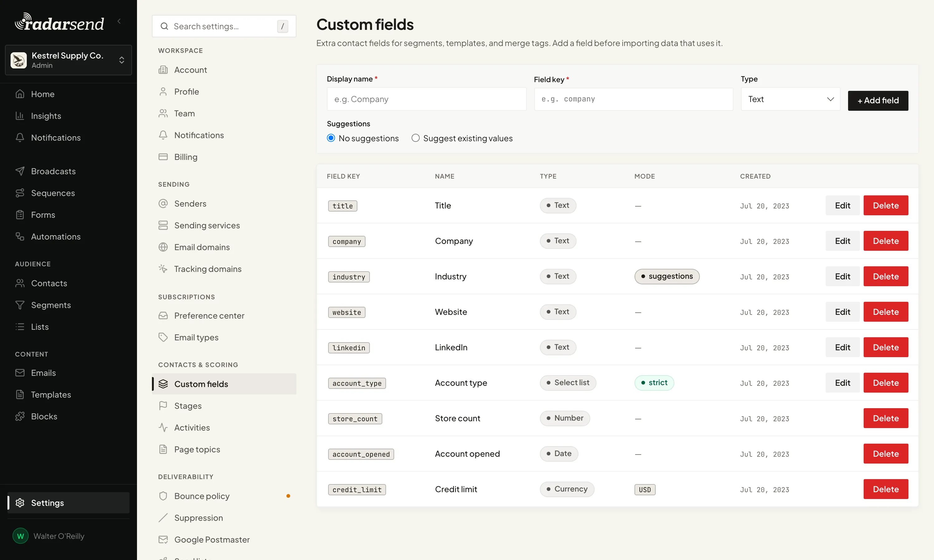The width and height of the screenshot is (934, 560).
Task: Click the Automations icon
Action: 20,237
